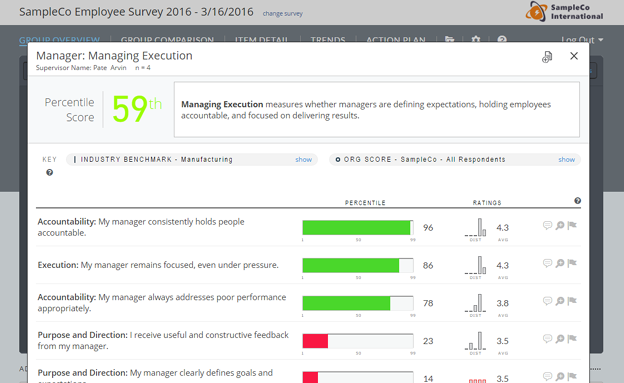
Task: Click the green 96 percentile bar
Action: point(356,227)
